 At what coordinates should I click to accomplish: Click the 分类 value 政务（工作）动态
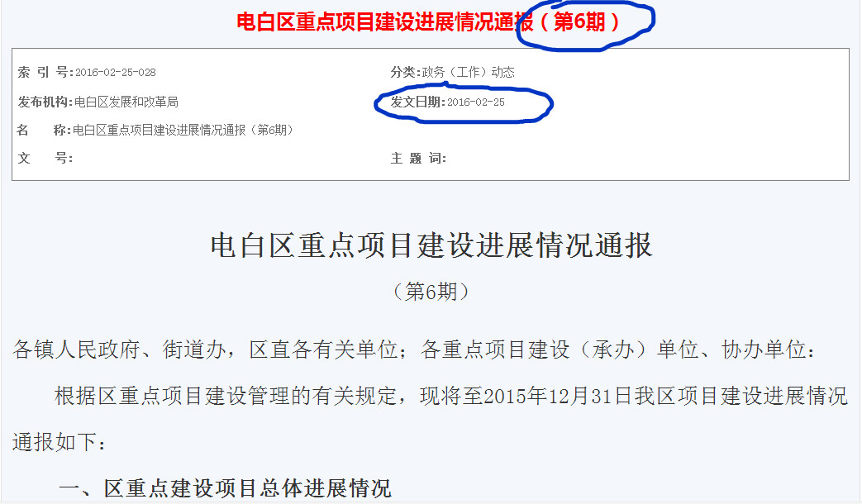coord(469,72)
